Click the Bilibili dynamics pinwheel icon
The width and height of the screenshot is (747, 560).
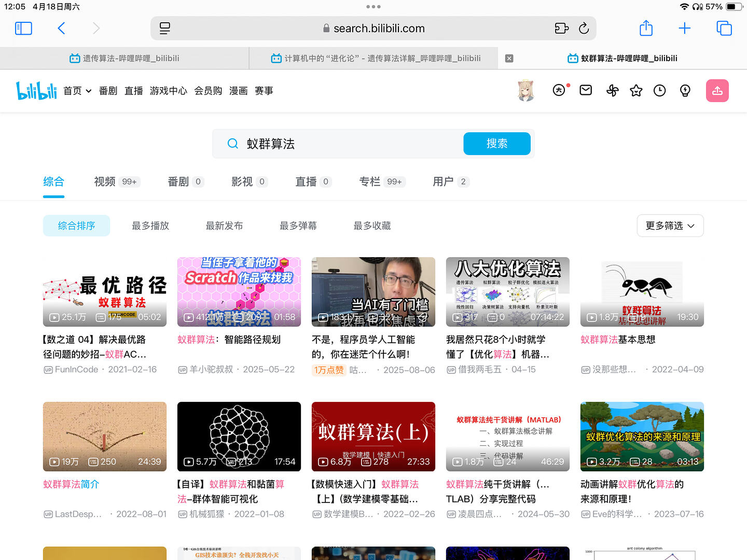[x=612, y=91]
